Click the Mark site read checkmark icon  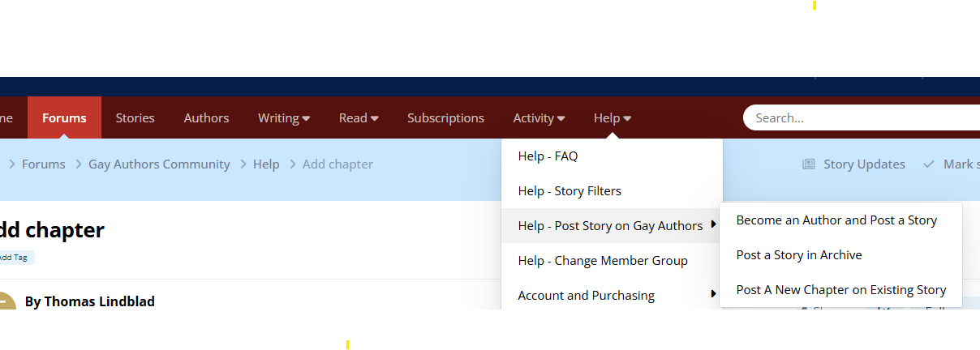tap(929, 164)
